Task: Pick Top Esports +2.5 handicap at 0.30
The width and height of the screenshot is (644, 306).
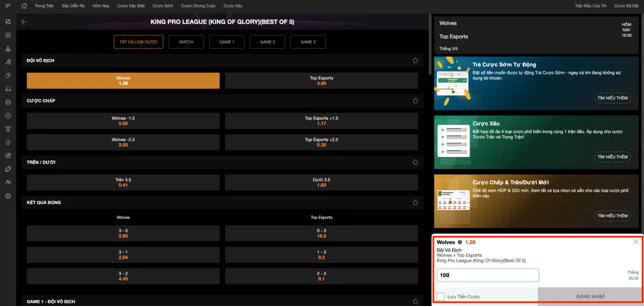Action: click(321, 142)
